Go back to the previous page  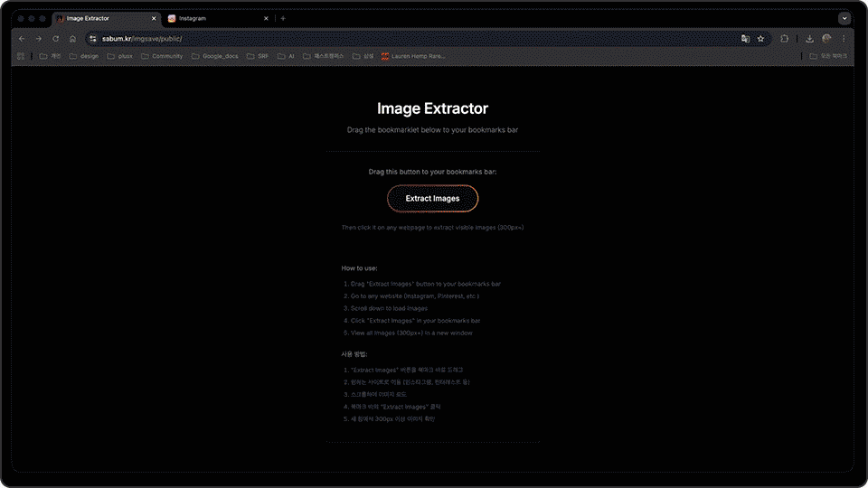click(22, 39)
